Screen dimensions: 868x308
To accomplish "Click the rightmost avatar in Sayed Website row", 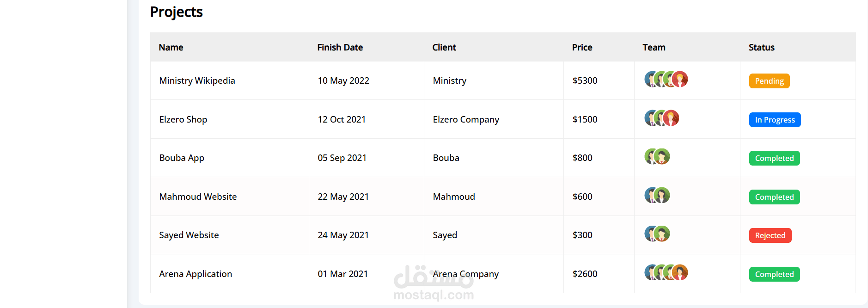I will pos(662,234).
